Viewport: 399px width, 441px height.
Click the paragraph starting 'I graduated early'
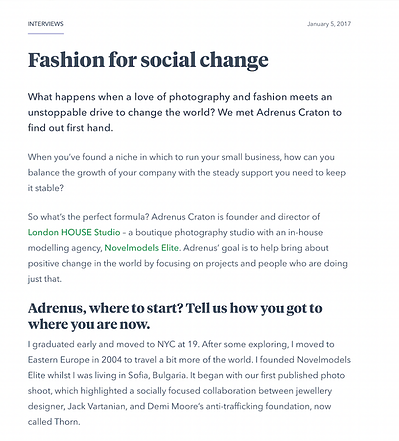(x=189, y=383)
